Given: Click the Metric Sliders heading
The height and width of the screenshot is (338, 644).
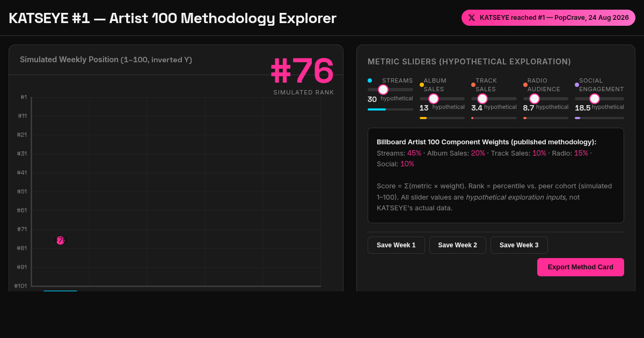Looking at the screenshot, I should [469, 62].
